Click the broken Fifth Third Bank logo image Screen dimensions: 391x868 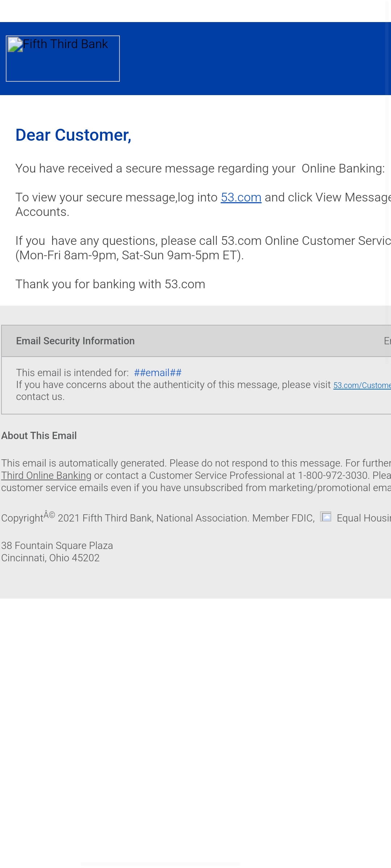coord(63,59)
